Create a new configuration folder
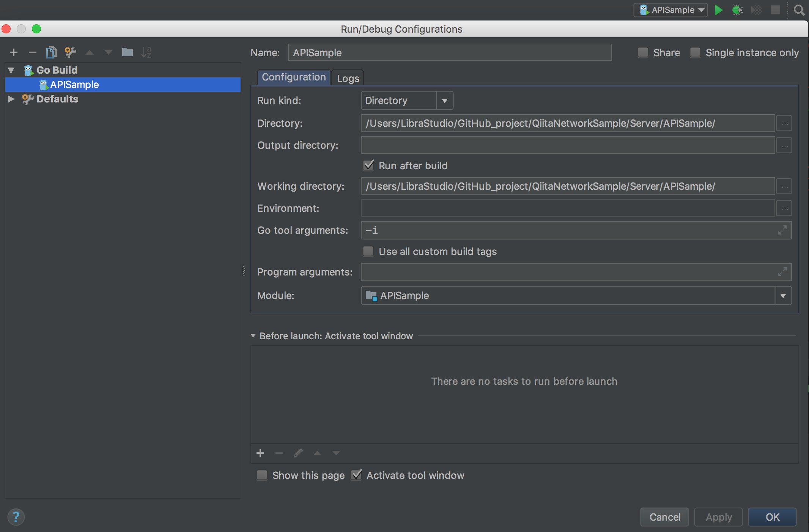This screenshot has height=532, width=809. pos(127,52)
